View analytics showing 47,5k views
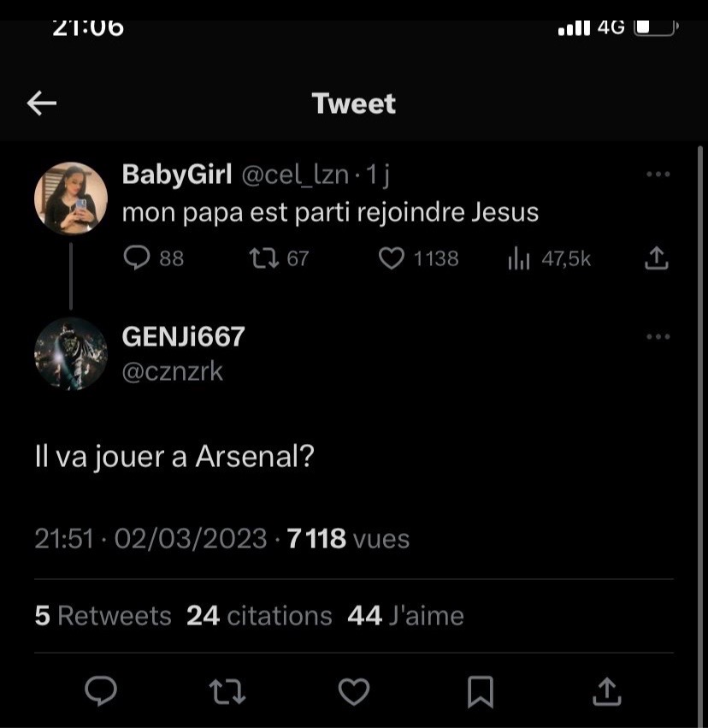Image resolution: width=708 pixels, height=728 pixels. (520, 258)
